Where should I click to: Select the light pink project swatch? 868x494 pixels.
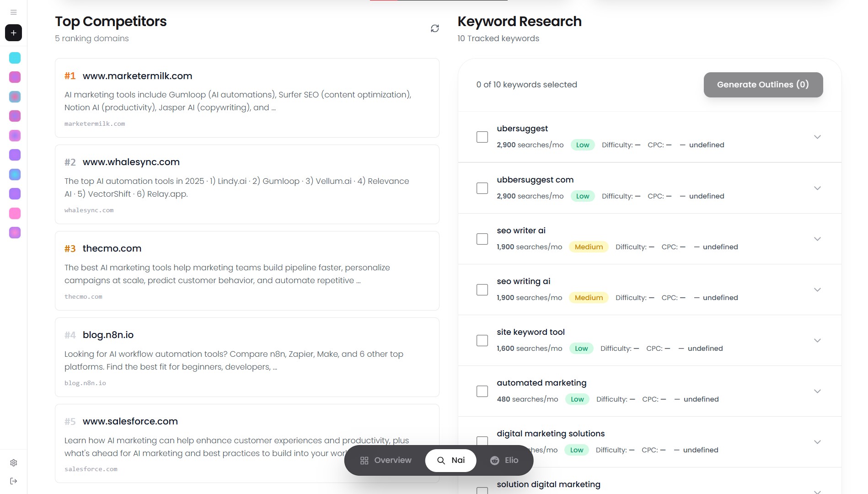coord(15,213)
